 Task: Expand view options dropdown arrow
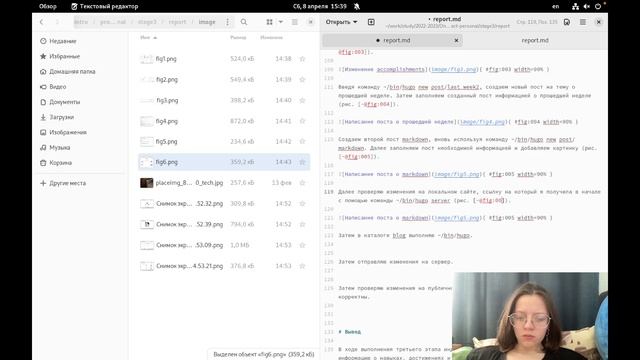281,22
